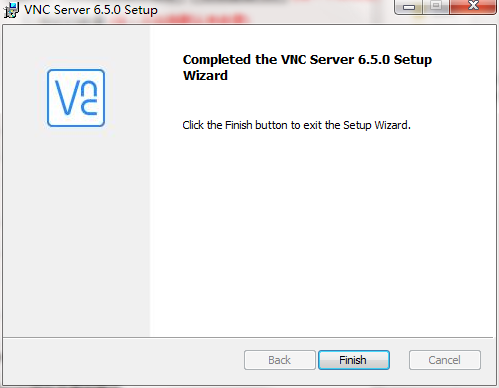Click the gray left banner below the logo
This screenshot has height=388, width=499.
pyautogui.click(x=76, y=230)
